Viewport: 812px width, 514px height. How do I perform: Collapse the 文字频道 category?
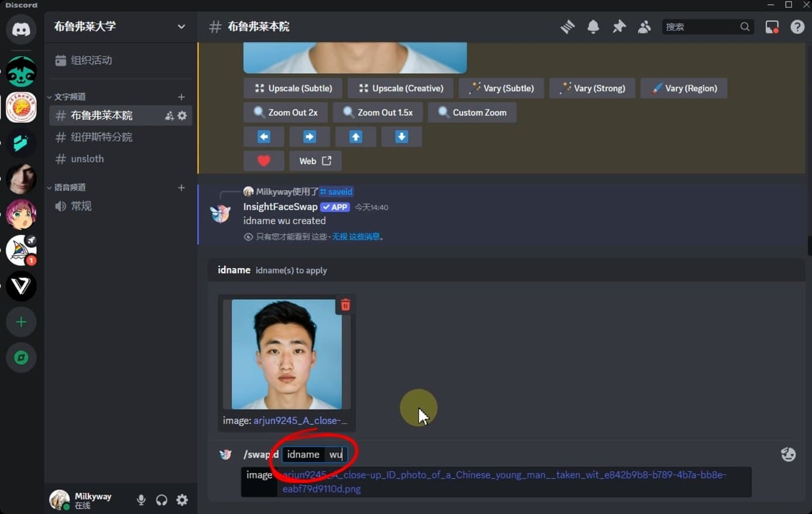[68, 96]
